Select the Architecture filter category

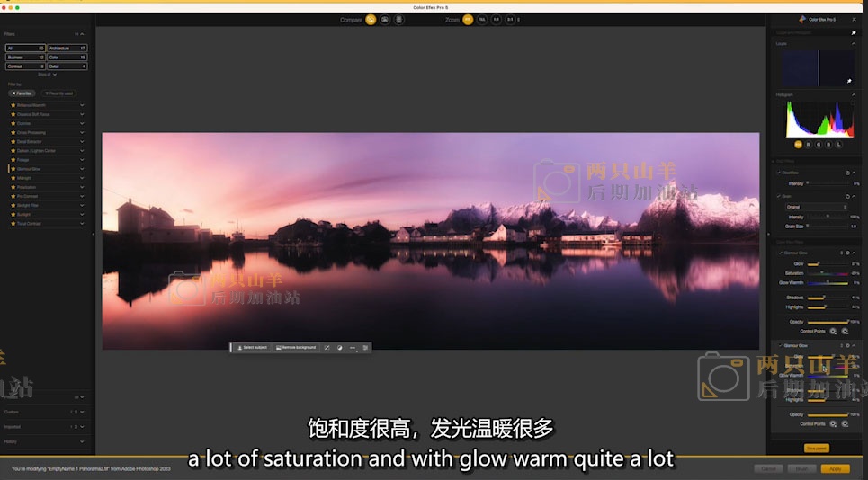coord(68,48)
